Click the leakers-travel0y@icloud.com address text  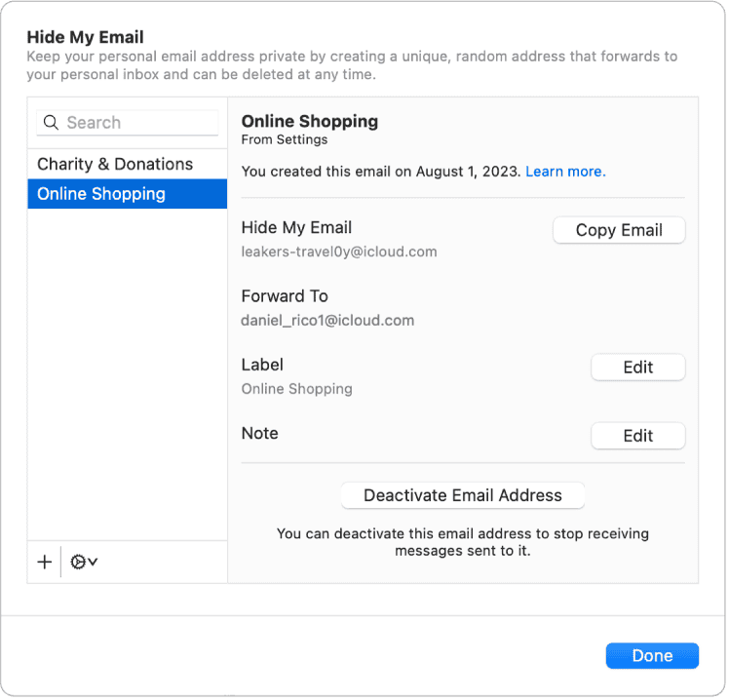[339, 252]
